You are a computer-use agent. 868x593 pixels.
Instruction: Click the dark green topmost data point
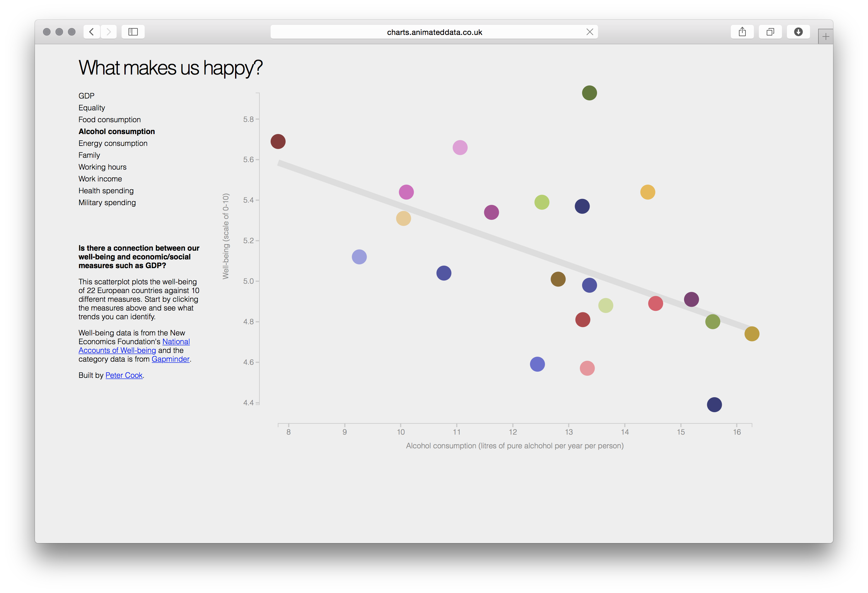[x=589, y=93]
